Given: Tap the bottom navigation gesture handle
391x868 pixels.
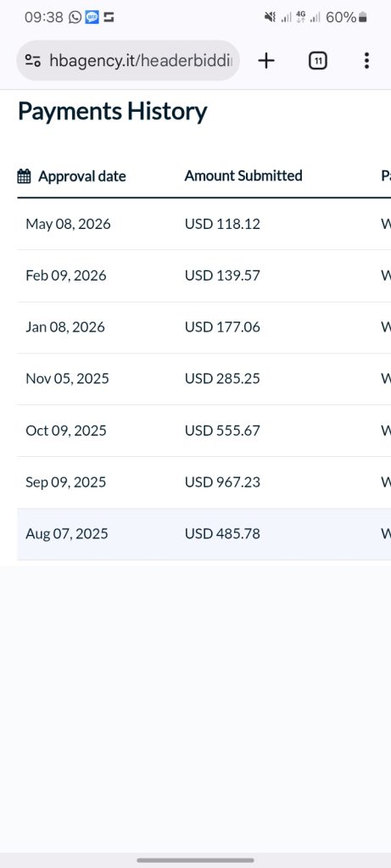Looking at the screenshot, I should pyautogui.click(x=195, y=860).
